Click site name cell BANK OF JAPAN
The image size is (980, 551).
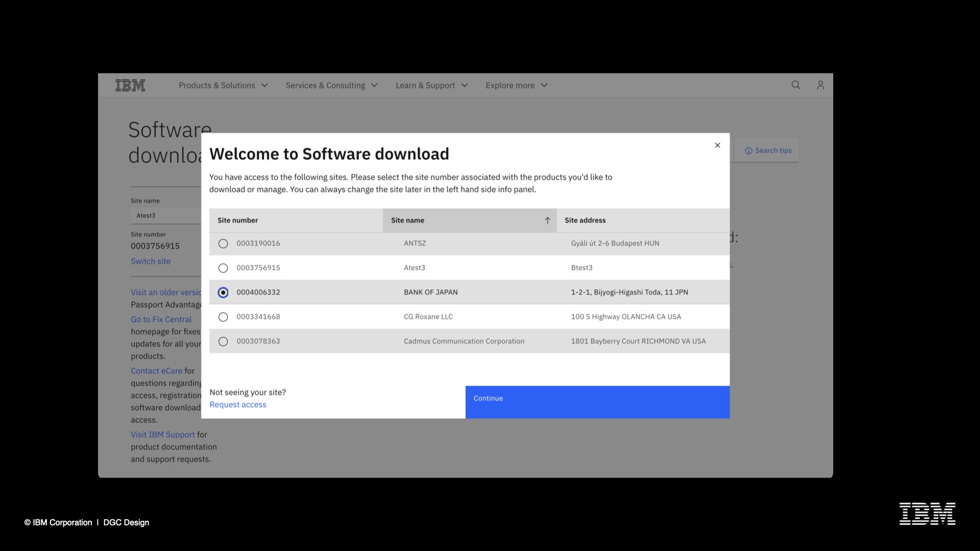point(431,292)
